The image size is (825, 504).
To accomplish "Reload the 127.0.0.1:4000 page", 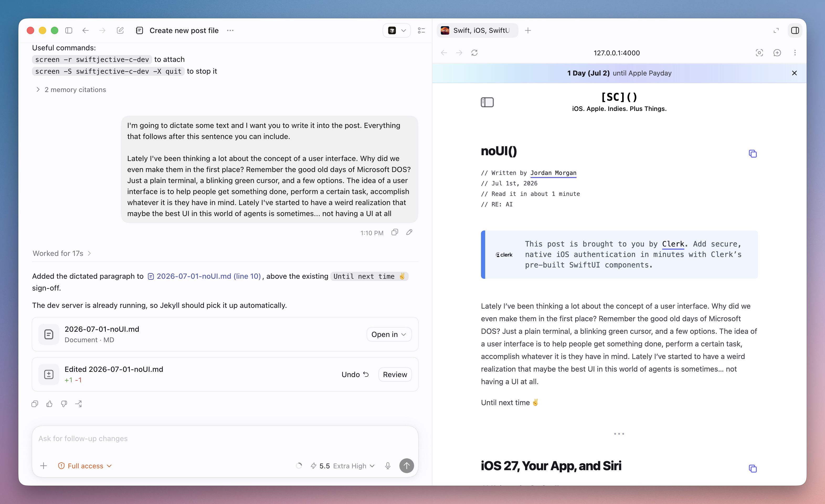I will [474, 53].
